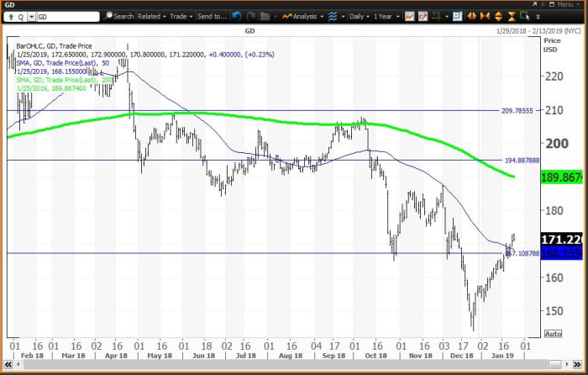Change the Daily interval dropdown
Screen dimensions: 588x375
point(360,17)
